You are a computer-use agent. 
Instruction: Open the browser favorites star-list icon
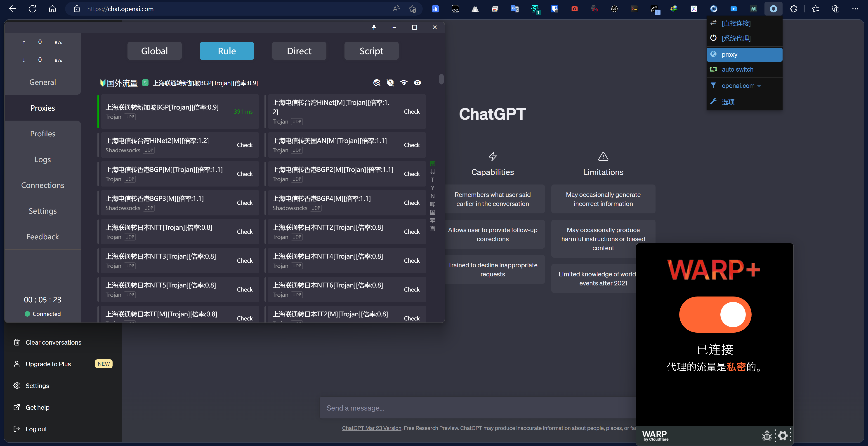[x=815, y=9]
